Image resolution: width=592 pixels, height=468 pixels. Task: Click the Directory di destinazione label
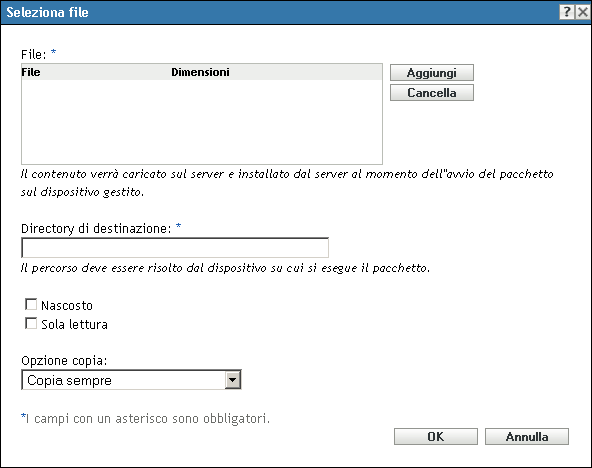click(x=96, y=229)
